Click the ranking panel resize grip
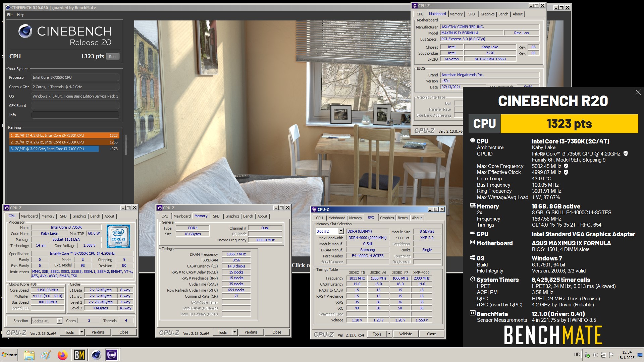 (126, 145)
